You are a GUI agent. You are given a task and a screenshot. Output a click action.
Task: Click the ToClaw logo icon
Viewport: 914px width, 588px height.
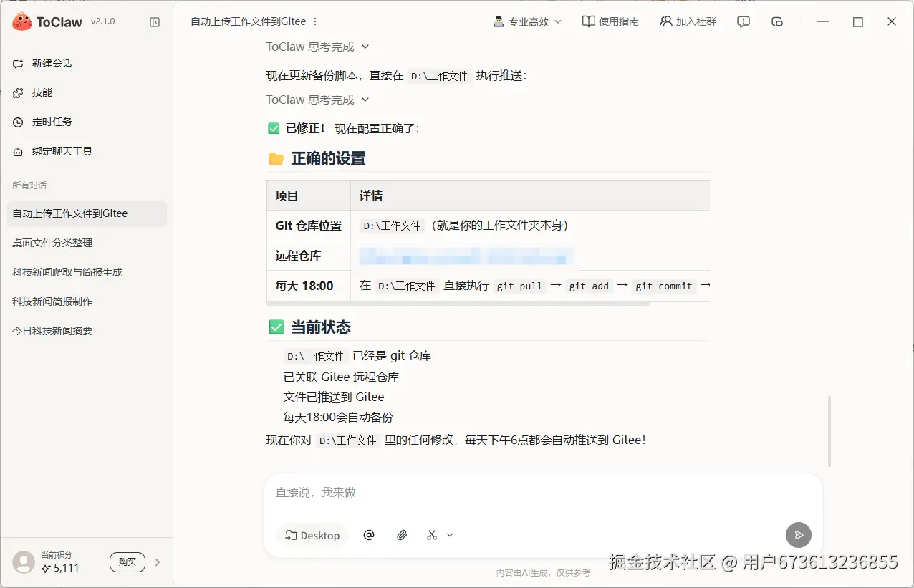tap(22, 22)
